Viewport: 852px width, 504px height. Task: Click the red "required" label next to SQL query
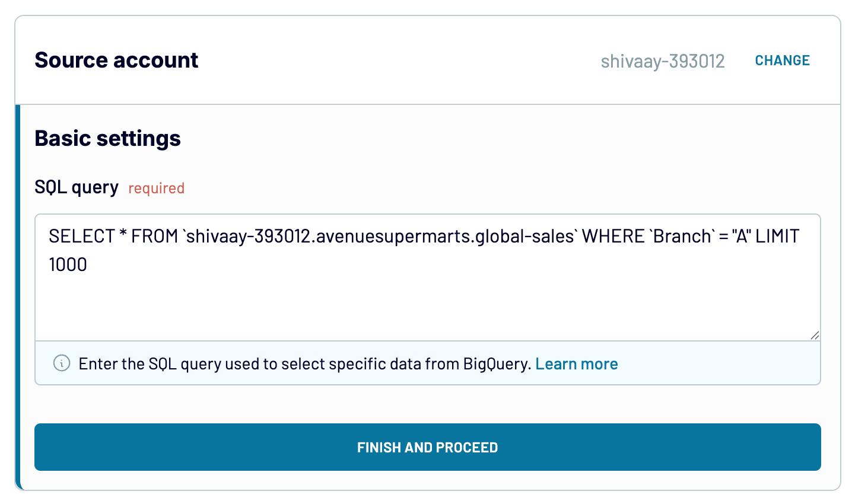click(156, 188)
